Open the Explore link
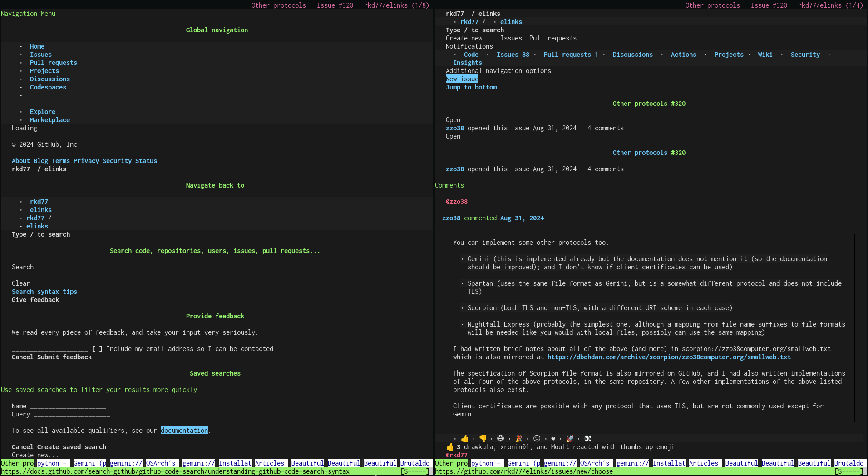 click(x=43, y=112)
